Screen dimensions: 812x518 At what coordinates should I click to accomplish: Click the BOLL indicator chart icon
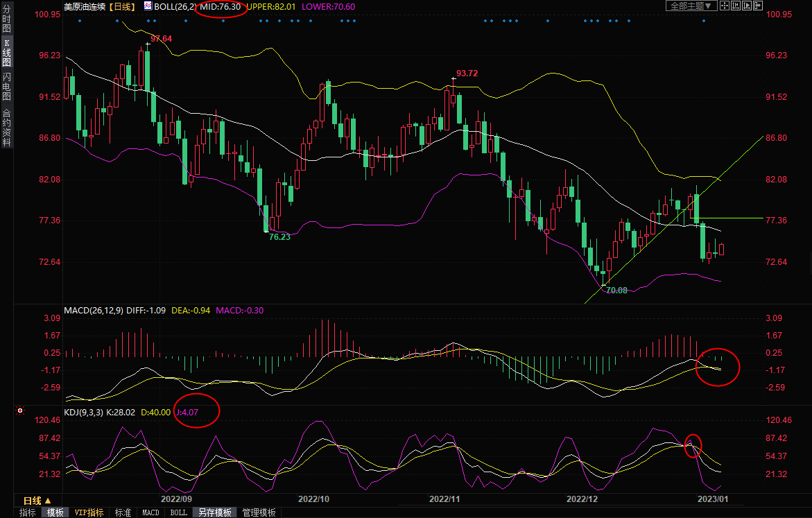tap(148, 6)
